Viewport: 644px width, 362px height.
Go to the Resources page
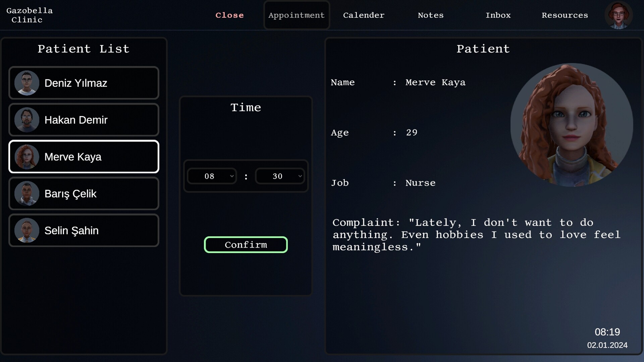[x=565, y=15]
